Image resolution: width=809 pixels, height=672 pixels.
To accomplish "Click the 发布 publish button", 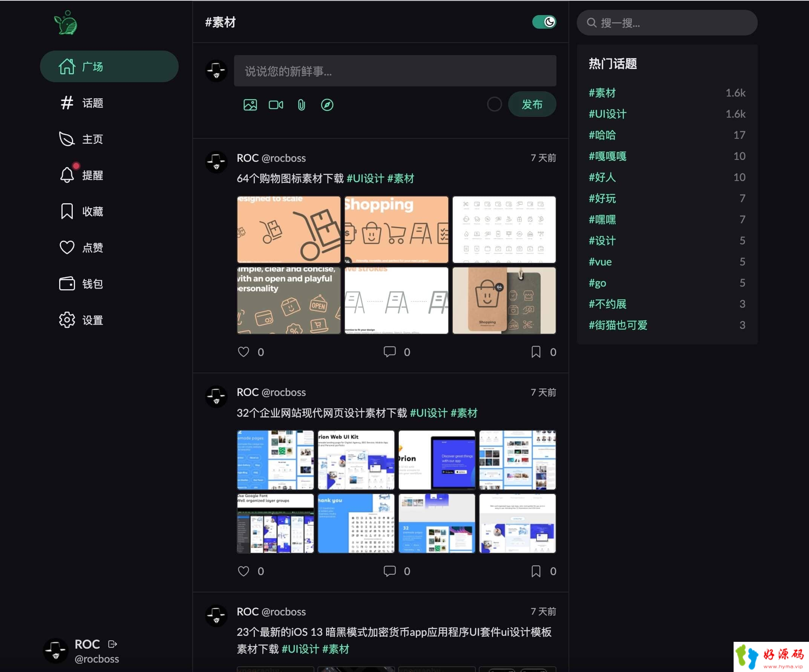I will 532,104.
